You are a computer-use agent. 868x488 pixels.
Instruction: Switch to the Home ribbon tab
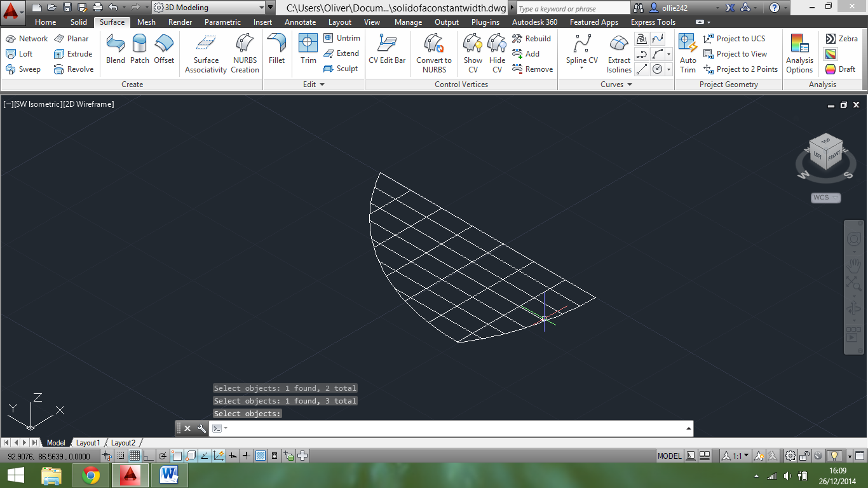point(45,22)
